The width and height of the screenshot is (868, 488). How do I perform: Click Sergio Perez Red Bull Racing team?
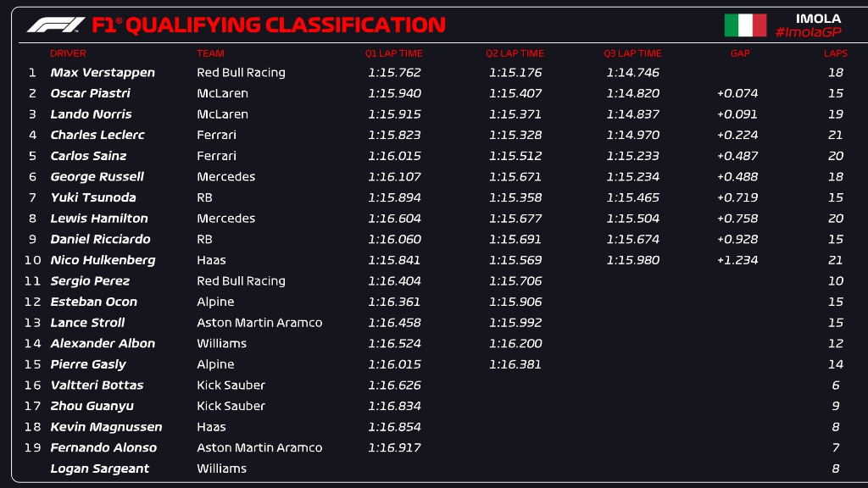(241, 281)
